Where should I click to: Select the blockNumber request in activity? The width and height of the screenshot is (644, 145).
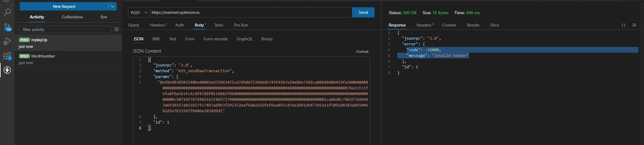point(43,56)
